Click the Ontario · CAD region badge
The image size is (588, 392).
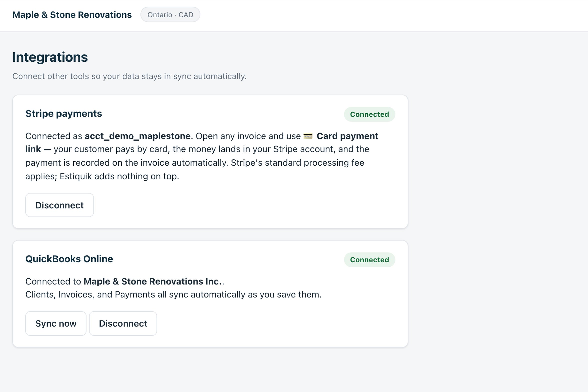click(170, 15)
